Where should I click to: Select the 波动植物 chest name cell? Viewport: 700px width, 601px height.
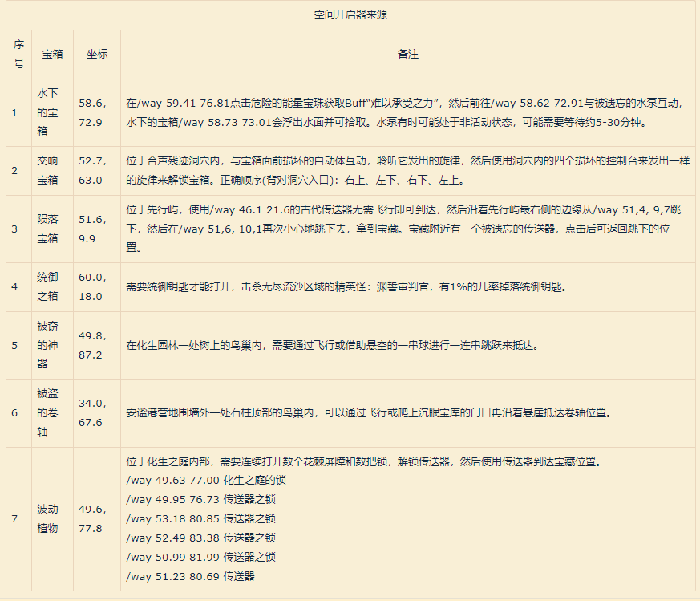pos(47,518)
